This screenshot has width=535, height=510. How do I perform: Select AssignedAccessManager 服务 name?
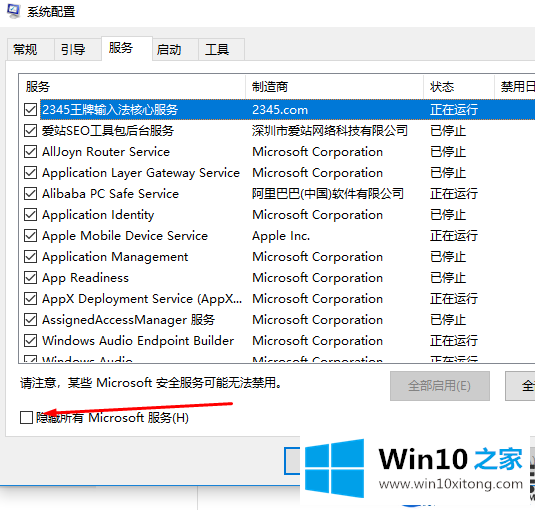point(128,320)
